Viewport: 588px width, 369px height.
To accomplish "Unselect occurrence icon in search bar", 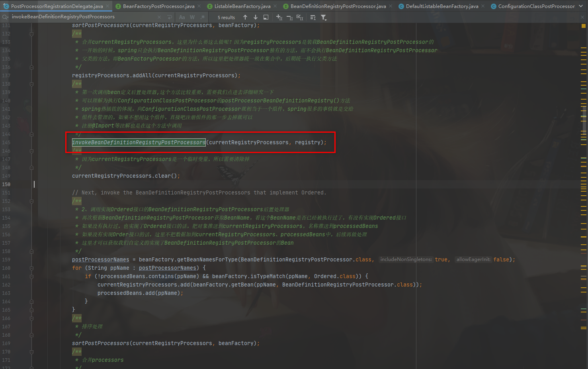I will tap(289, 17).
